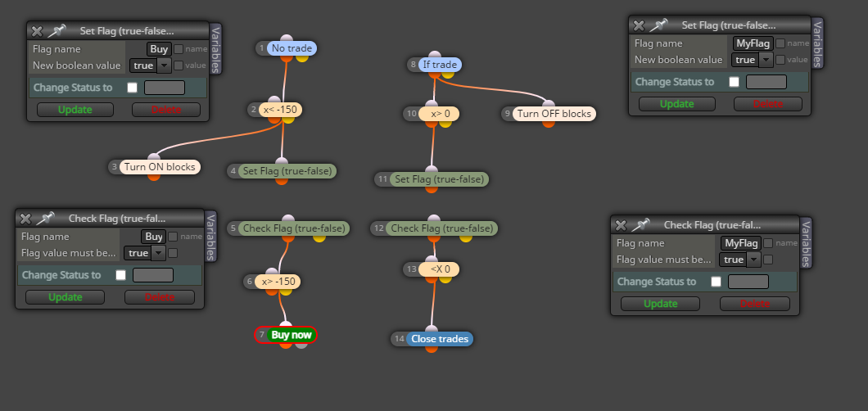This screenshot has height=411, width=868.
Task: Select block 10 x> 0
Action: (x=440, y=114)
